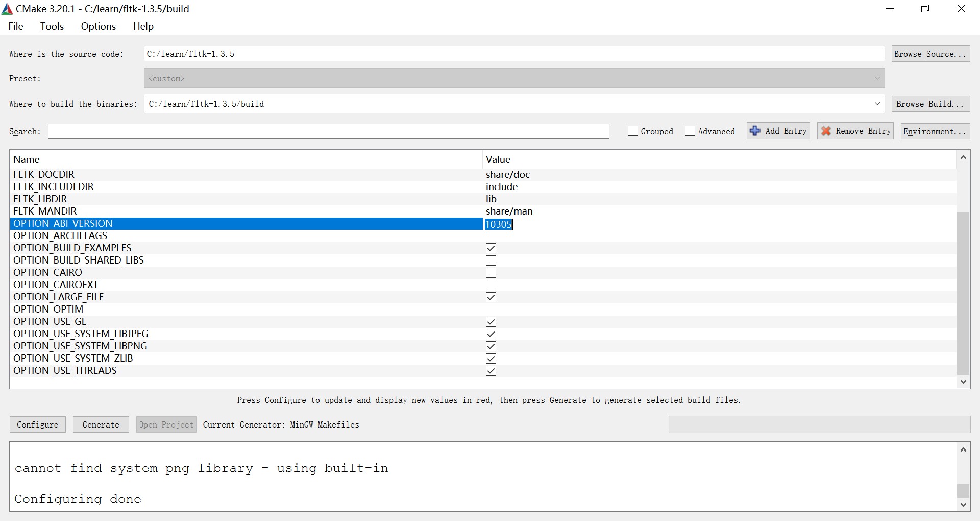980x521 pixels.
Task: Open the Preset dropdown
Action: pos(877,78)
